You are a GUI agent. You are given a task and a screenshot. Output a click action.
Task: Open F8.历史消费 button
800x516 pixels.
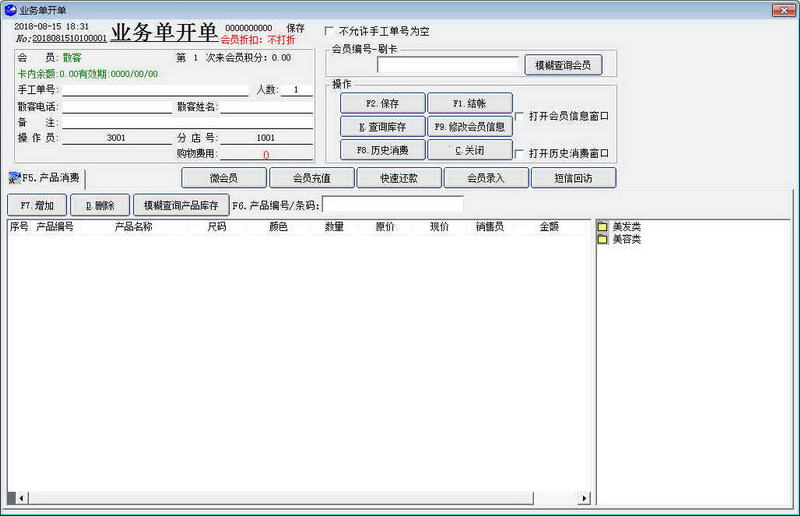[x=383, y=150]
